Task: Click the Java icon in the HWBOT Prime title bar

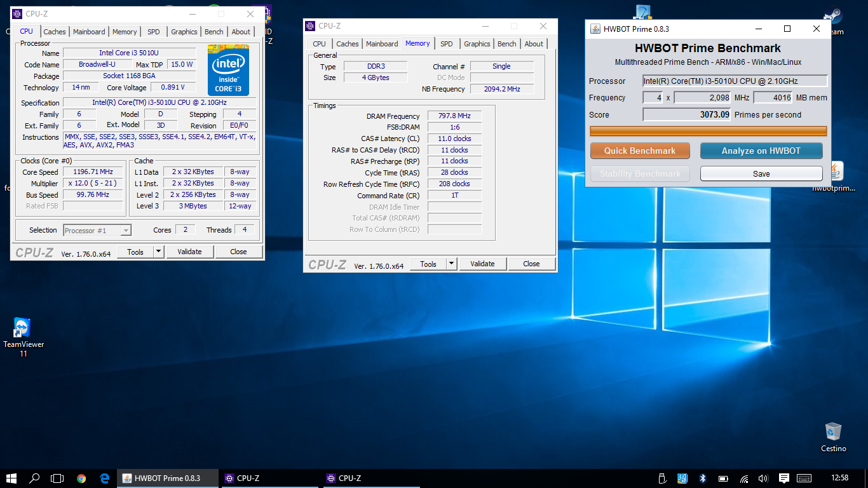Action: click(595, 29)
